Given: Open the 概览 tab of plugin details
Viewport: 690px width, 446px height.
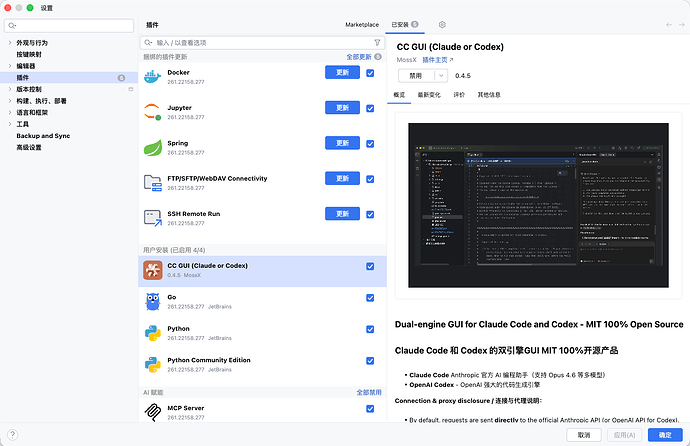Looking at the screenshot, I should pos(399,95).
